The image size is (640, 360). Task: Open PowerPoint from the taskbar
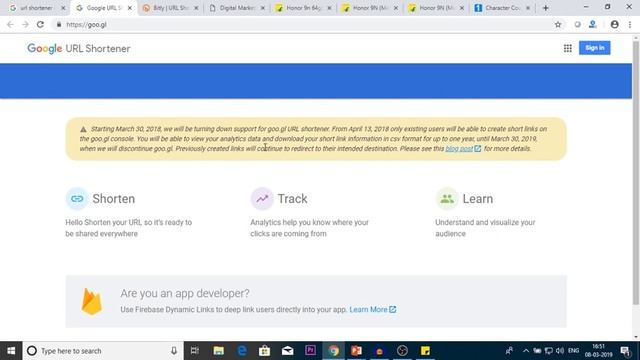pyautogui.click(x=356, y=351)
